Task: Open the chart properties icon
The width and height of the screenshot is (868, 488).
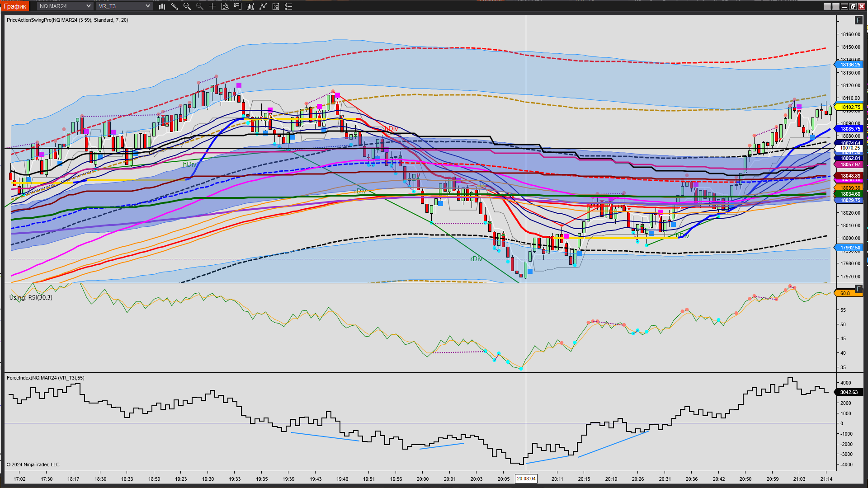Action: coord(276,6)
